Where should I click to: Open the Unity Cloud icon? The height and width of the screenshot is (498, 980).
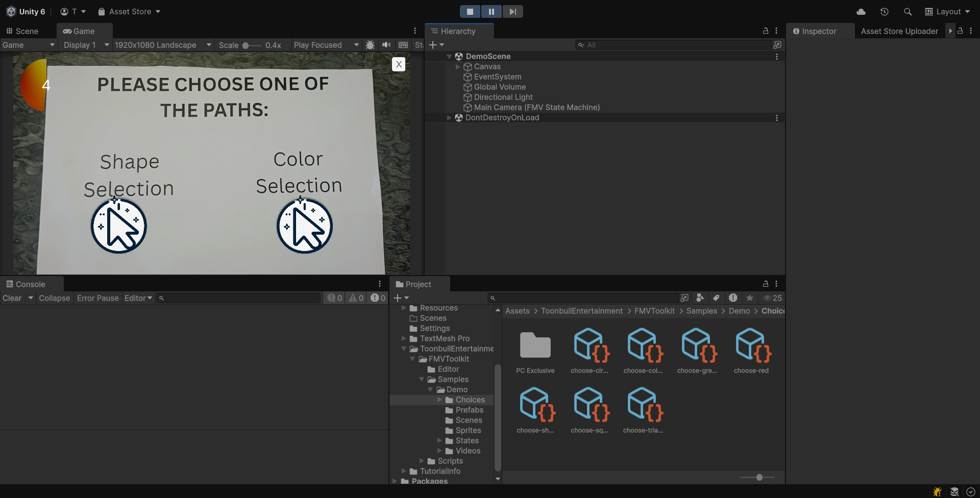pos(861,12)
